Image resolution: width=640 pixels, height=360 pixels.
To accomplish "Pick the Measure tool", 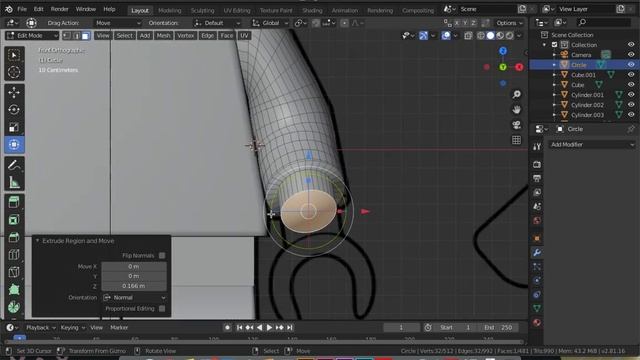I will 14,182.
